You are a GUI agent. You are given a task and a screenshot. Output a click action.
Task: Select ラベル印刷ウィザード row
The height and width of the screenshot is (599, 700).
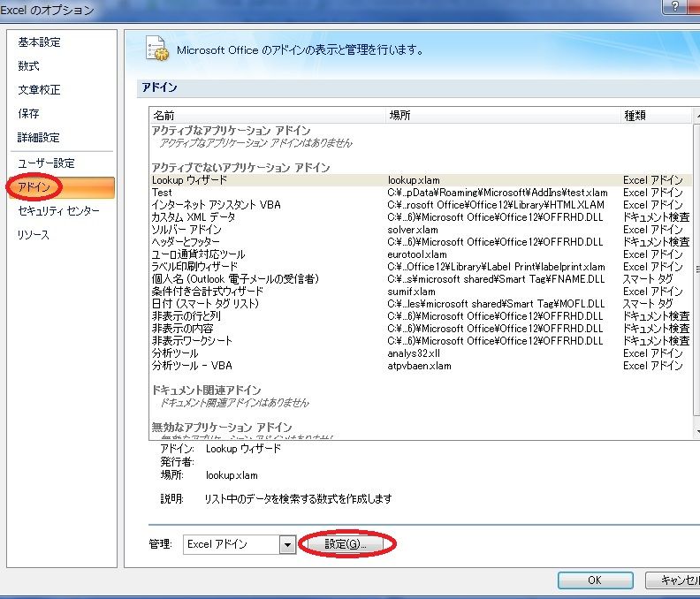click(421, 267)
